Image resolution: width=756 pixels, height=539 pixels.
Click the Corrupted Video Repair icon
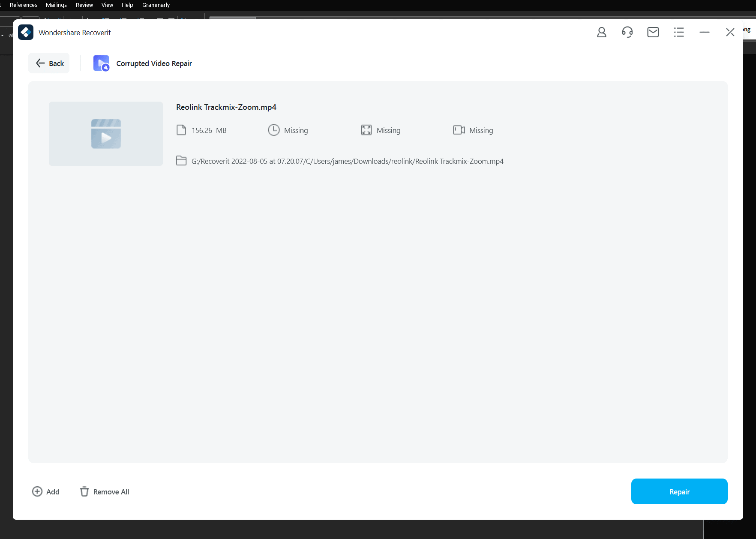click(101, 63)
